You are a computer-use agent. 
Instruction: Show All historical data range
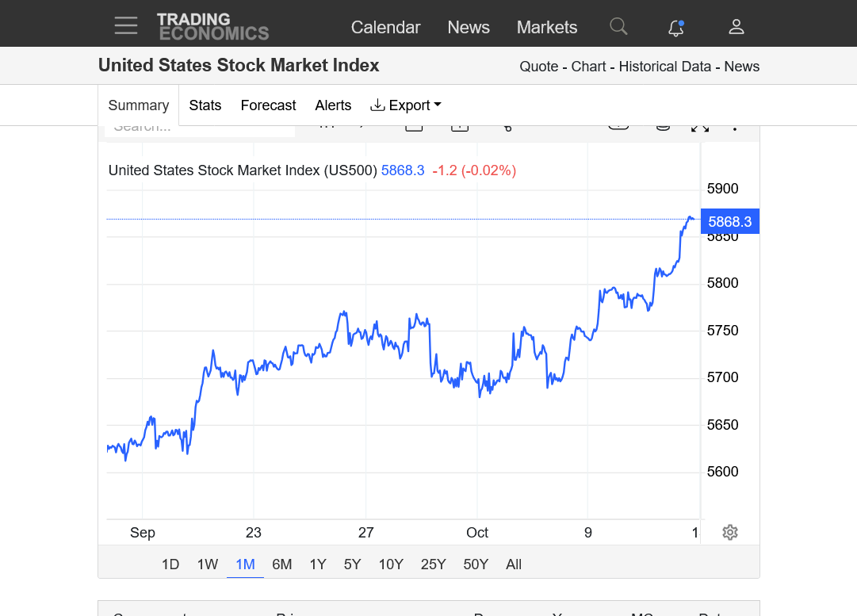(x=513, y=564)
